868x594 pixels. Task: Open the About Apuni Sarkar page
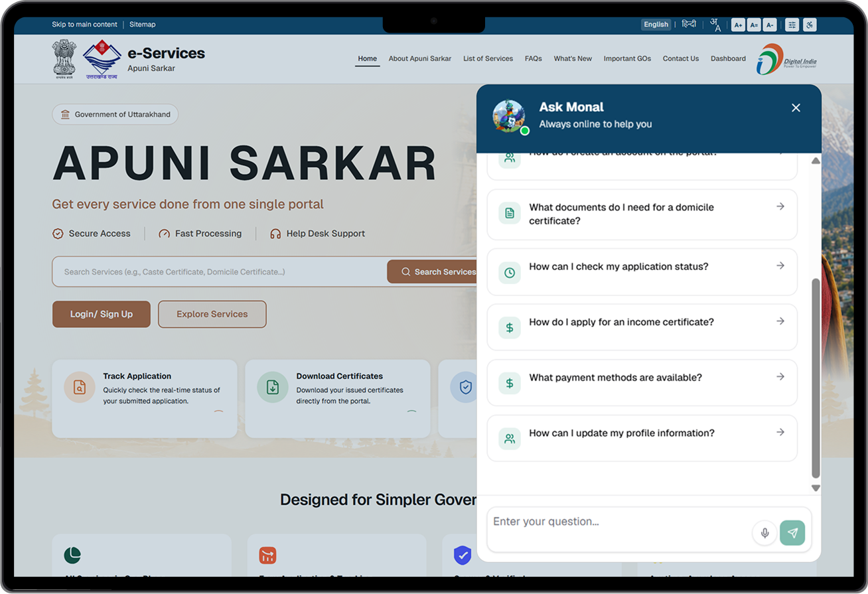coord(420,58)
